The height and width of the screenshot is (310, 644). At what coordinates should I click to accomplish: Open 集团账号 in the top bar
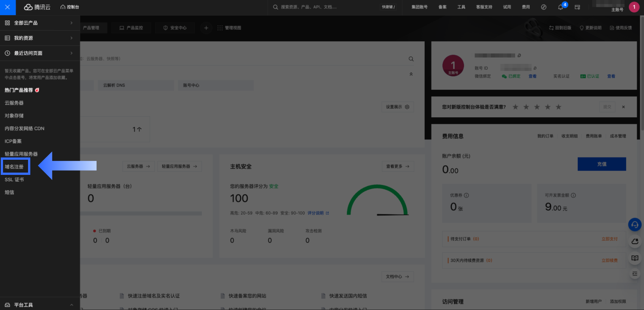[x=419, y=7]
